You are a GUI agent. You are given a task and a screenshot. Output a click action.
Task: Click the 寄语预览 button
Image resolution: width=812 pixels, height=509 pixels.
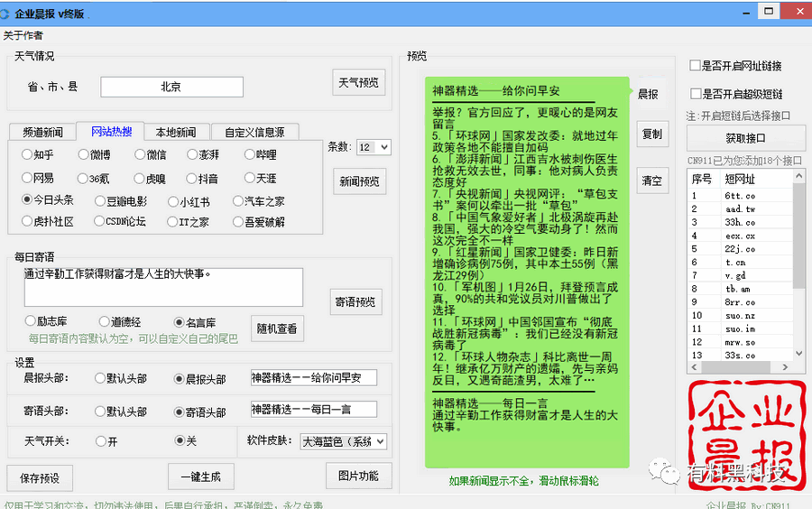point(355,301)
